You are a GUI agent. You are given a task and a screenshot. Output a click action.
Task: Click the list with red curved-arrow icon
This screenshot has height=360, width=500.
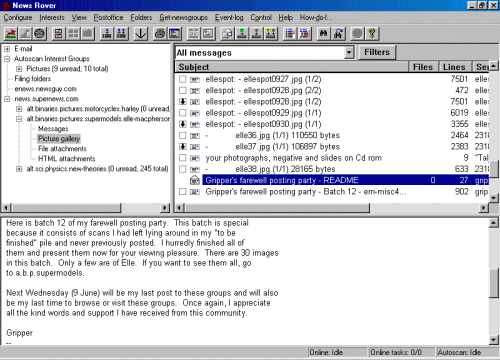click(x=305, y=34)
